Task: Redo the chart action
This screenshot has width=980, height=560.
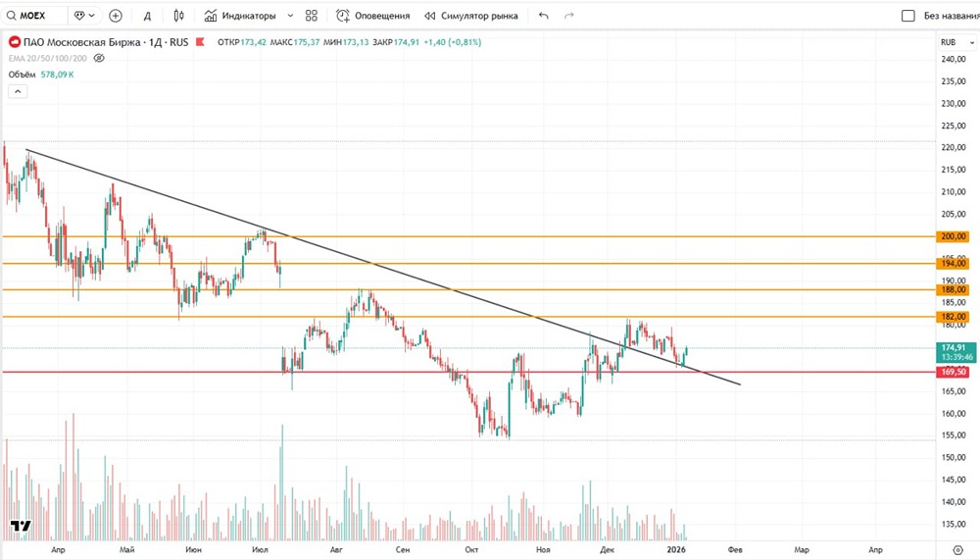Action: [x=568, y=16]
